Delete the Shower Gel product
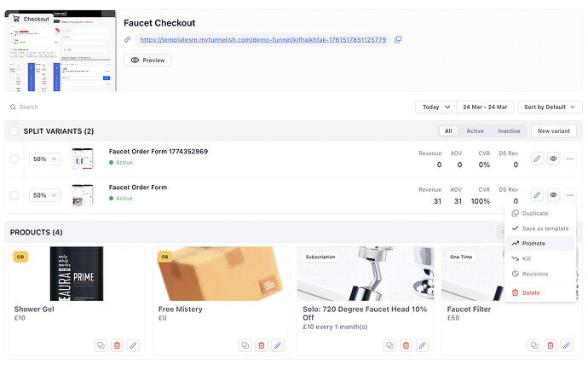 pos(118,344)
